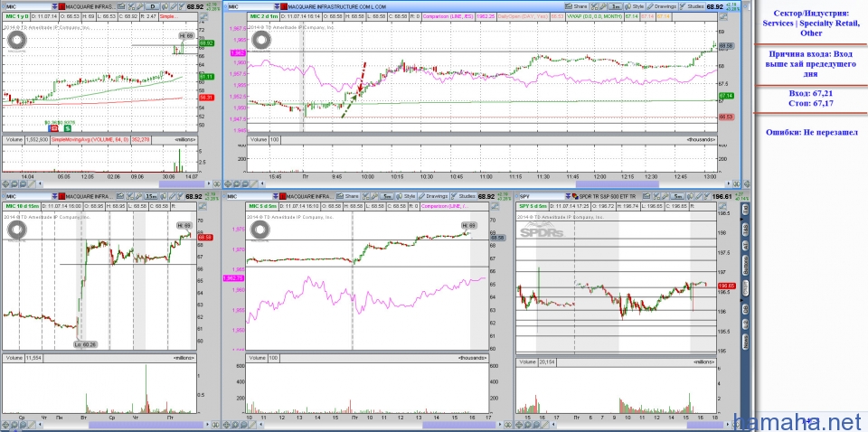Expand symbol dropdown arrow in SPY chart

point(568,196)
